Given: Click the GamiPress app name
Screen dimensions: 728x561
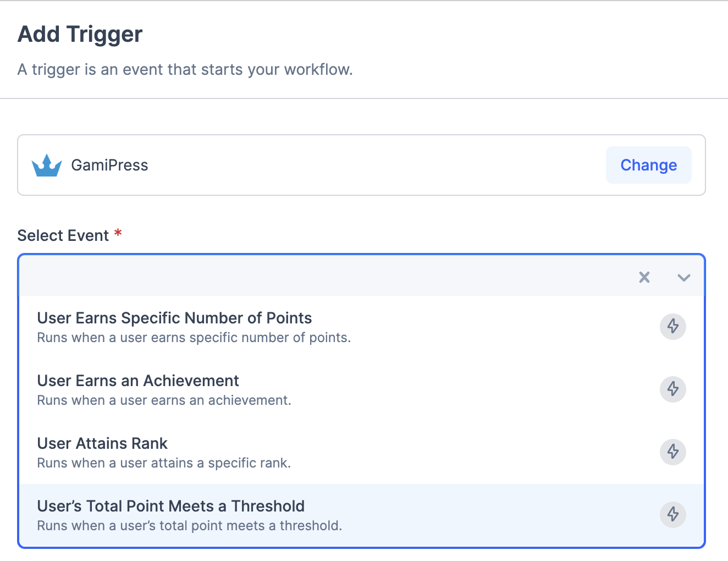Looking at the screenshot, I should coord(109,166).
